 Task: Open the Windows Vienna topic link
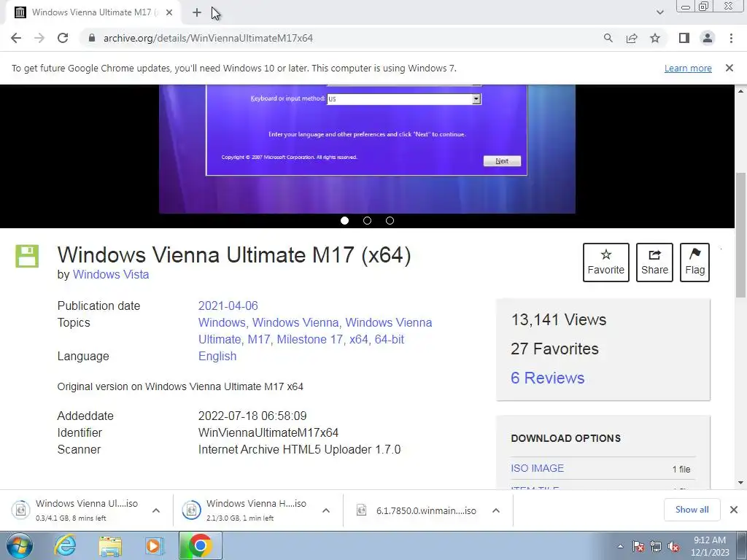(x=295, y=322)
